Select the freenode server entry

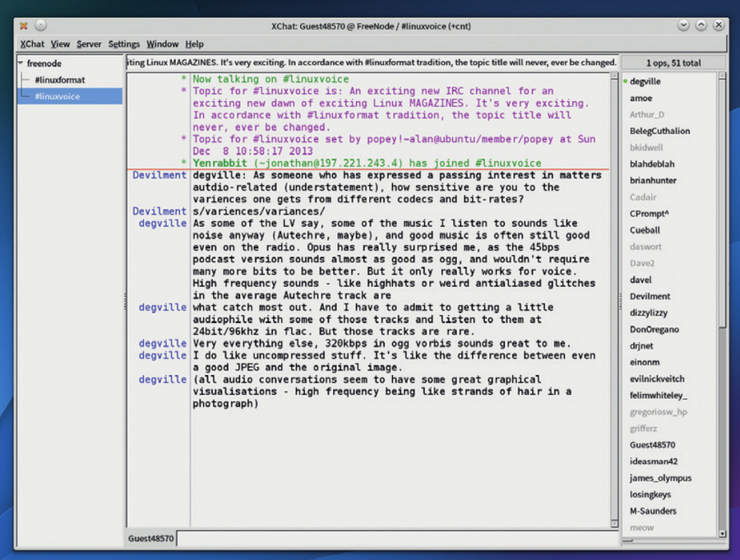[44, 63]
